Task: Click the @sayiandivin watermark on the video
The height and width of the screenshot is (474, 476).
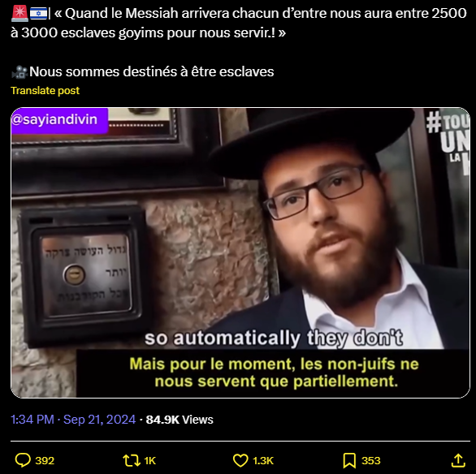Action: 59,120
